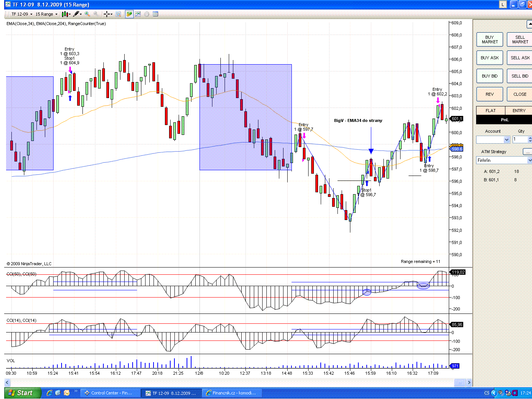Open the indicators chart icon
The height and width of the screenshot is (399, 532).
138,14
